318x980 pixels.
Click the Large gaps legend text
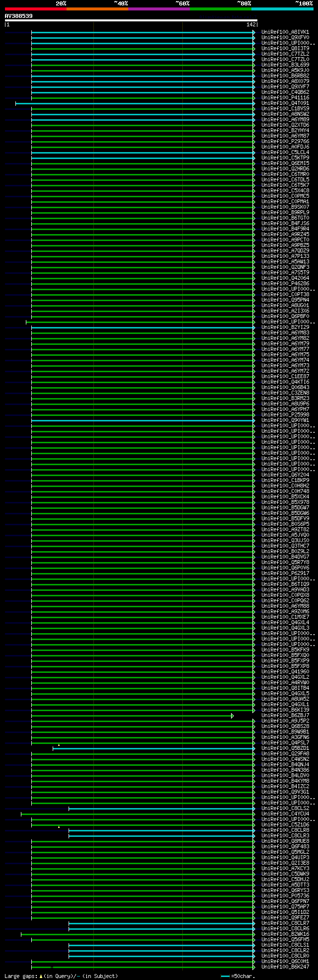pos(61,976)
